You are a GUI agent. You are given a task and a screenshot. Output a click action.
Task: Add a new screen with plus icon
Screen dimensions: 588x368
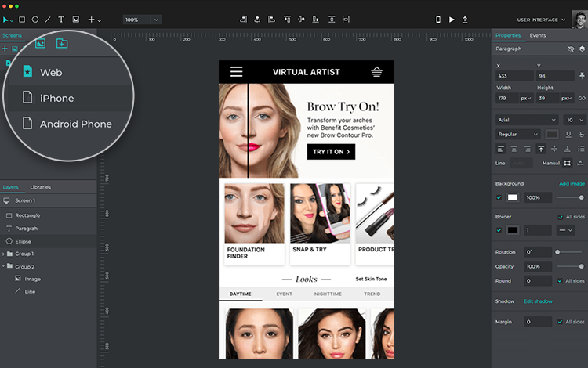click(x=5, y=49)
